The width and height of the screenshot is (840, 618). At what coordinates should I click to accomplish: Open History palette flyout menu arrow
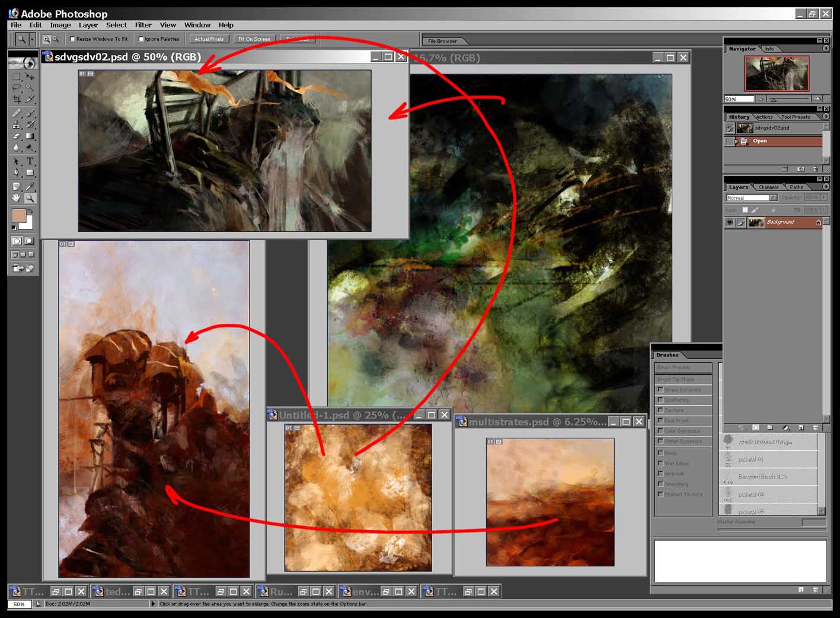[x=826, y=117]
